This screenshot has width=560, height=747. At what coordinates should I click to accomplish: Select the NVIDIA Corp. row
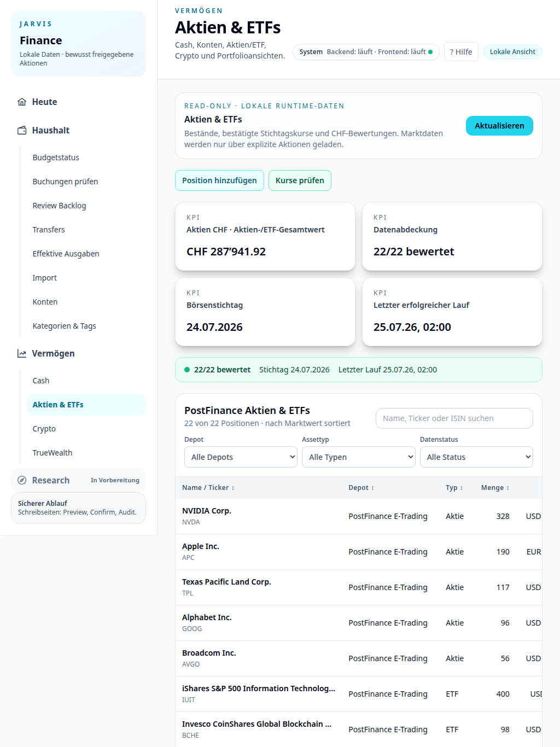point(359,516)
